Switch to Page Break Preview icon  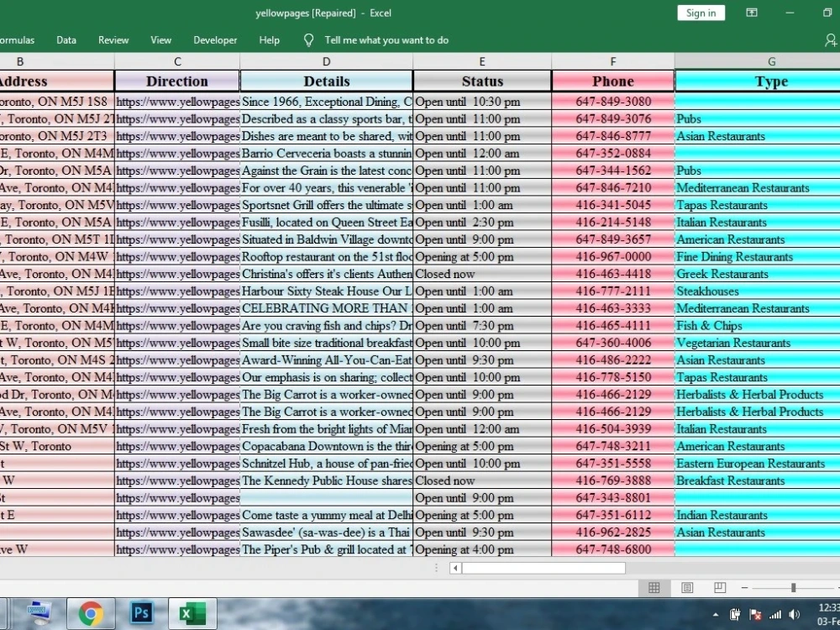click(720, 588)
